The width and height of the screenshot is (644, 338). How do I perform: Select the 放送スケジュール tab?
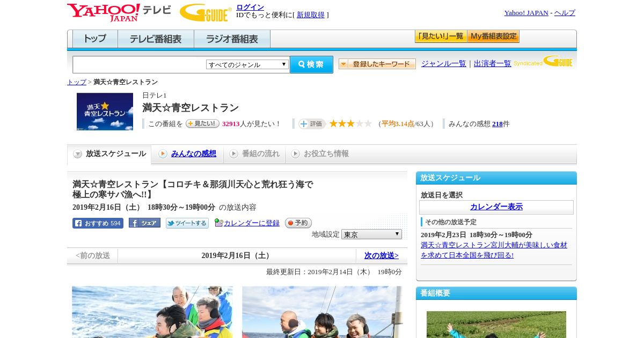point(109,154)
